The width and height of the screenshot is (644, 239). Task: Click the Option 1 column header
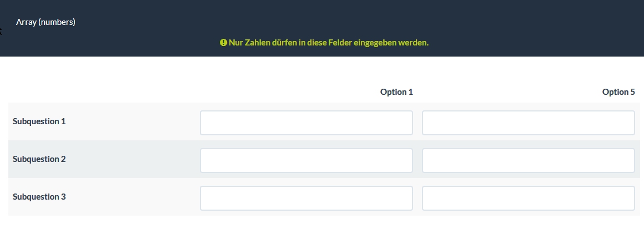pos(396,92)
